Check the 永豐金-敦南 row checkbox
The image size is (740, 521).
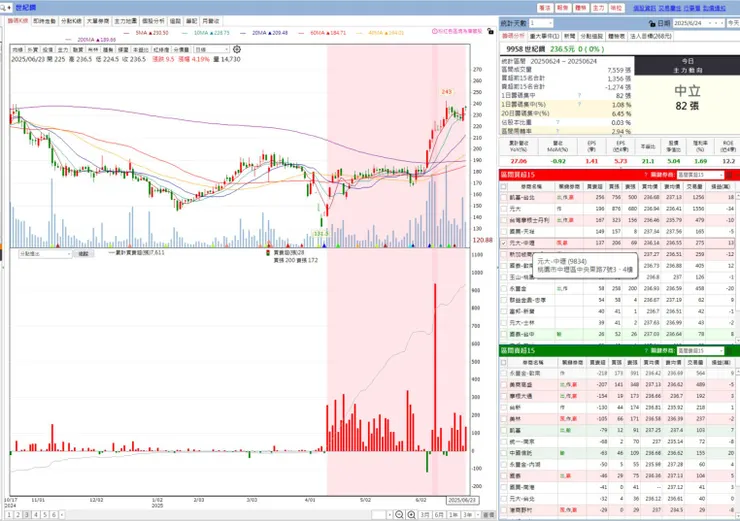point(504,373)
